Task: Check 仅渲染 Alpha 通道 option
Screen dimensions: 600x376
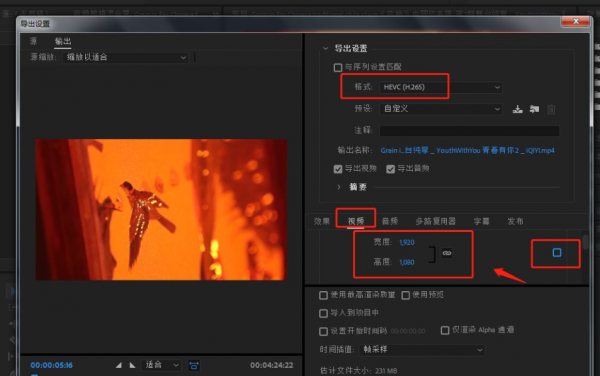Action: (445, 330)
